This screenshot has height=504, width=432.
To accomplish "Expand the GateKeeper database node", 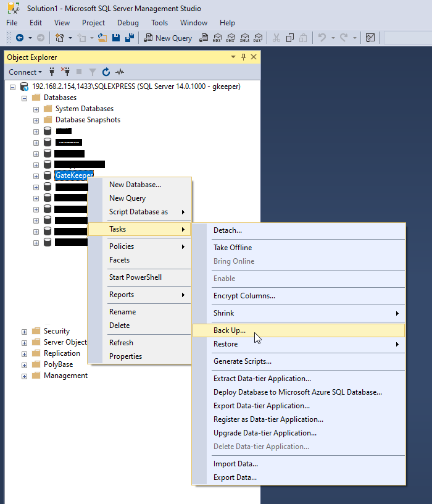I will coord(36,176).
